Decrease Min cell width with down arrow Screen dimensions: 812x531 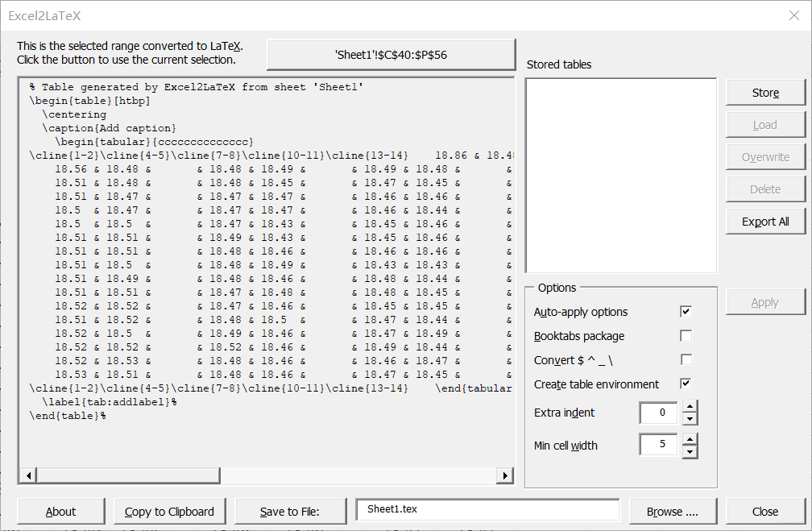[x=690, y=452]
